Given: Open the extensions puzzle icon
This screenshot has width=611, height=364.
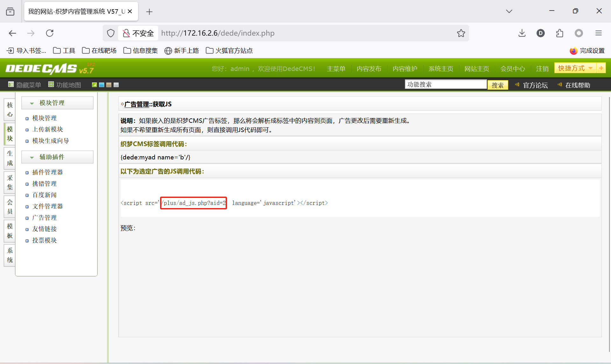Looking at the screenshot, I should (560, 33).
